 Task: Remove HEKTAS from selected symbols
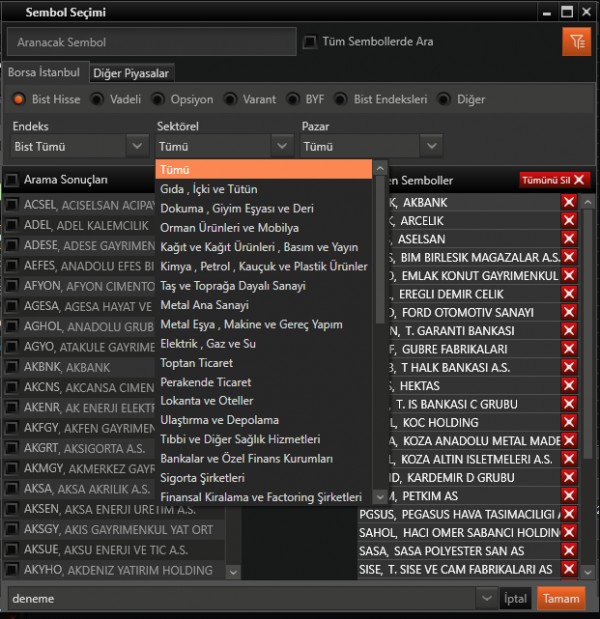point(569,385)
